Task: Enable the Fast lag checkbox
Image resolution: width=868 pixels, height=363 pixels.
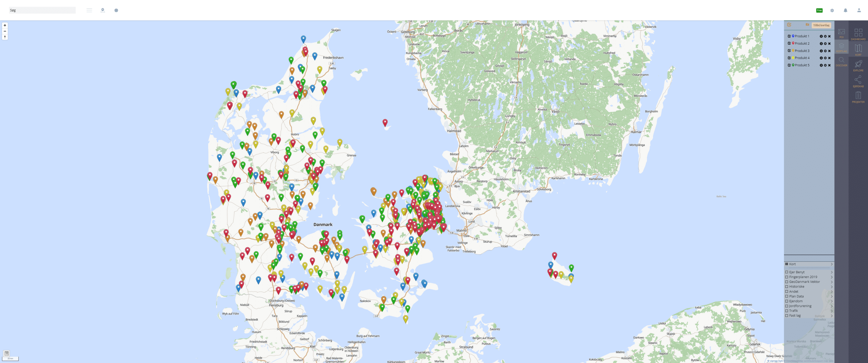Action: coord(787,316)
